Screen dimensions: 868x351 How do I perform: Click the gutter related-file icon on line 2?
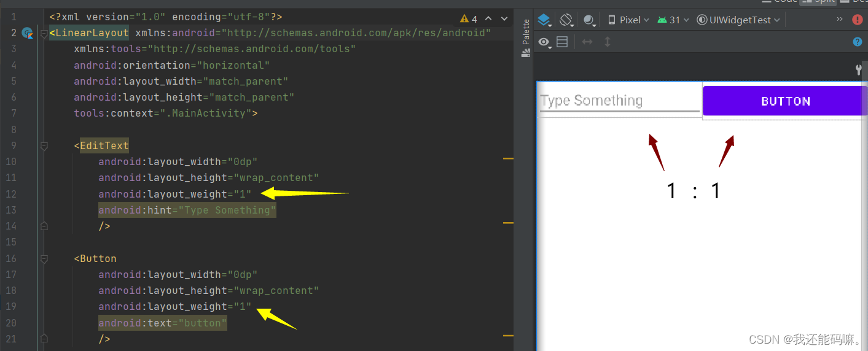coord(27,33)
